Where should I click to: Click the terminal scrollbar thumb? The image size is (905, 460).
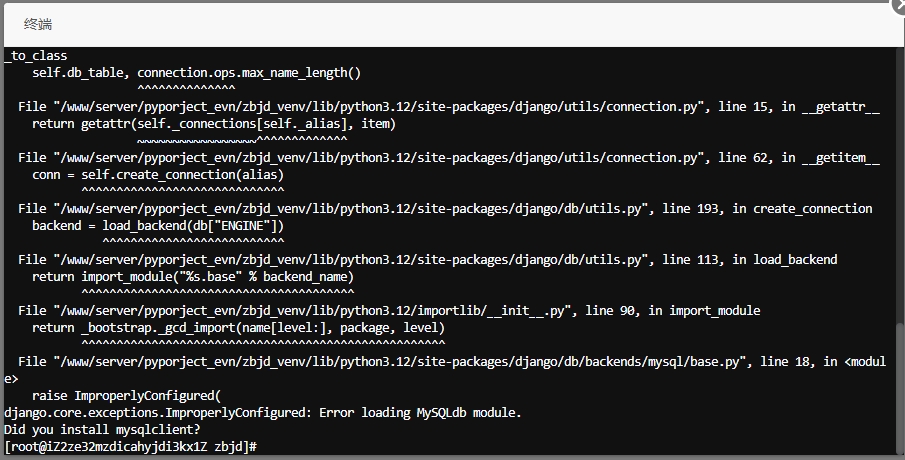(x=900, y=390)
